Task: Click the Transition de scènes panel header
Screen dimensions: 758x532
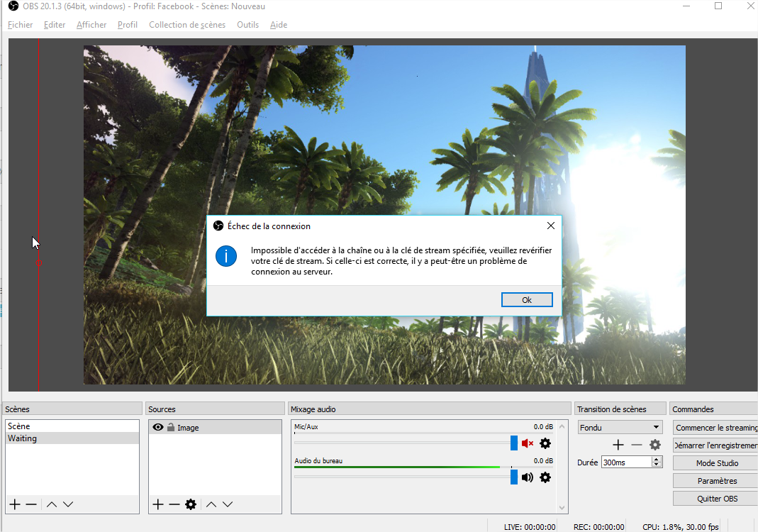Action: click(620, 409)
